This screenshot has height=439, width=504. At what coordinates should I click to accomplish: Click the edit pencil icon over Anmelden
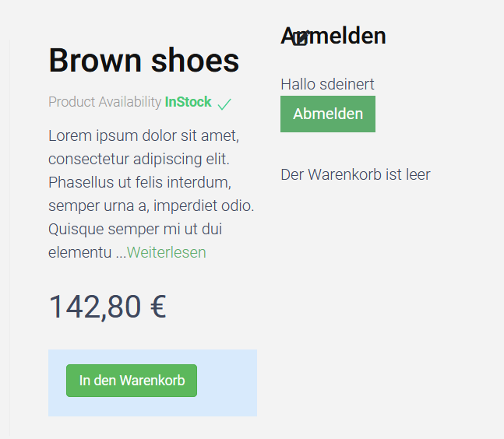[x=301, y=37]
